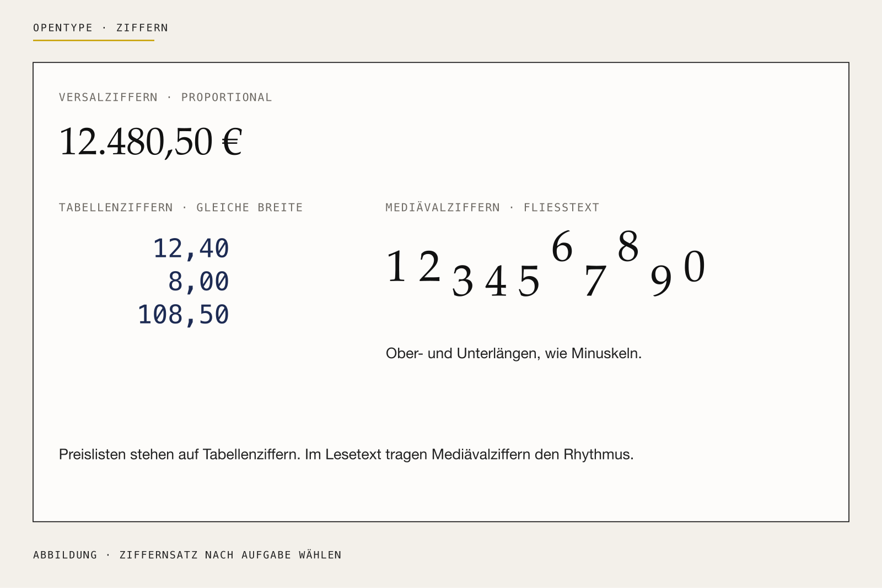Click the text 'Ober- und Unterlängen, wie Minuskeln.'
This screenshot has height=588, width=882.
click(514, 353)
